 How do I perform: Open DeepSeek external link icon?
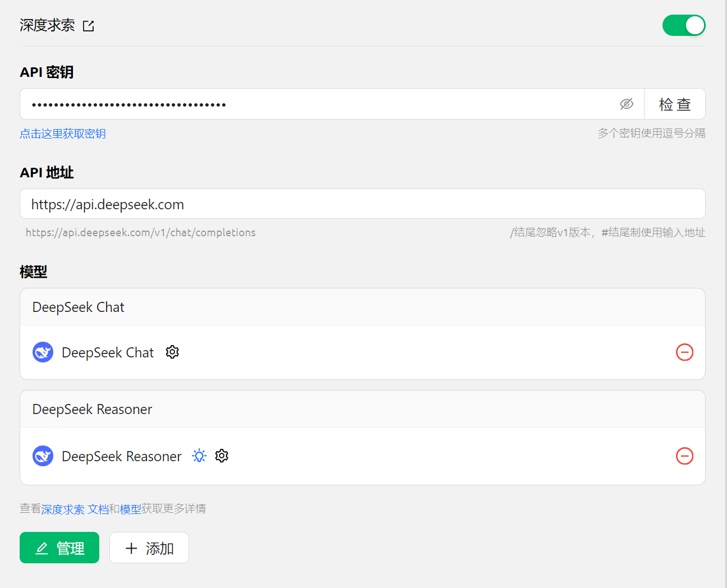point(89,26)
